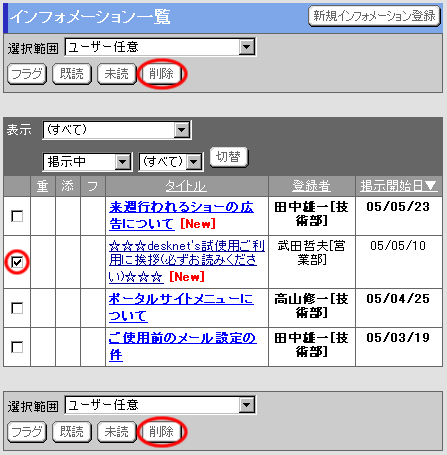Click the bottom 未読 unread button
447x455 pixels.
click(116, 432)
